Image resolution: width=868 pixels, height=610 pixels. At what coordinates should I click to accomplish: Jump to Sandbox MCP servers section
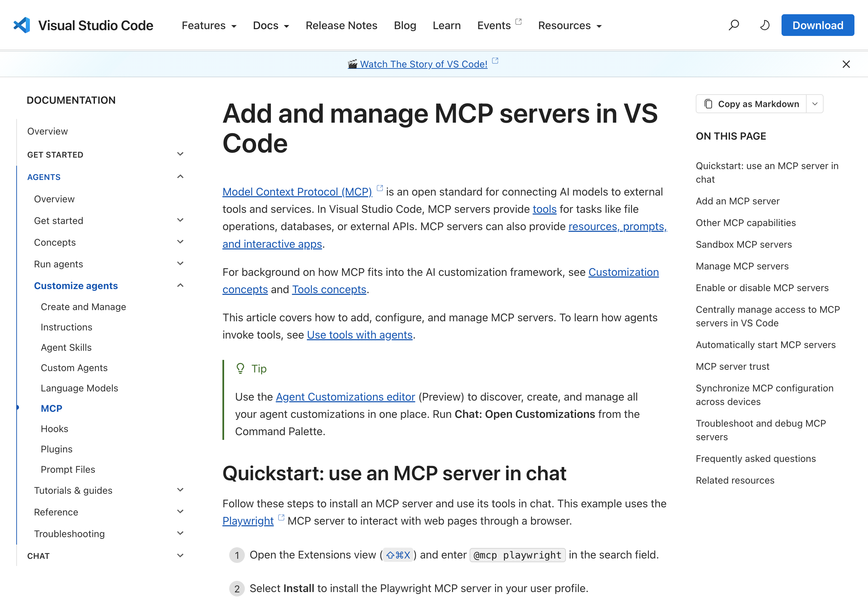(744, 245)
